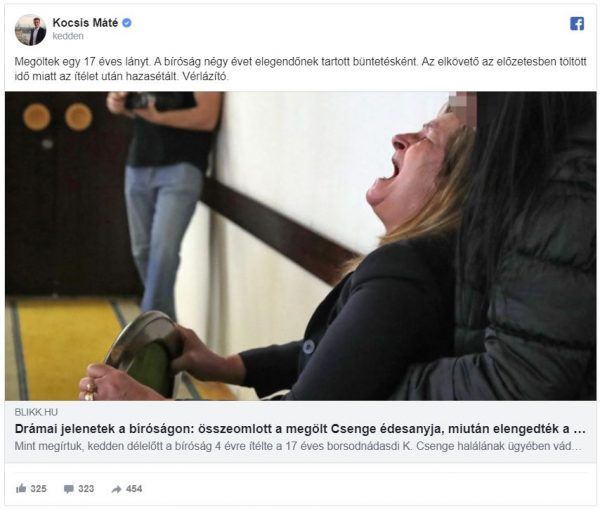Click the share arrow icon
This screenshot has height=509, width=600.
click(116, 489)
